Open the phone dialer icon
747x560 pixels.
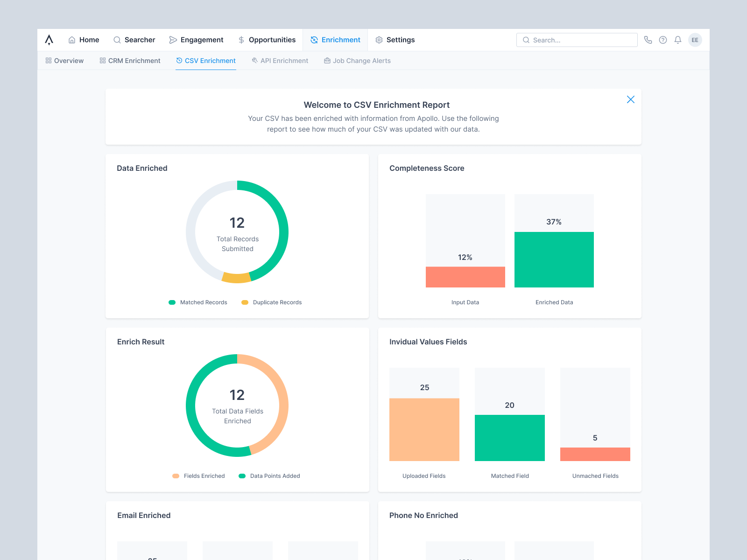[648, 40]
